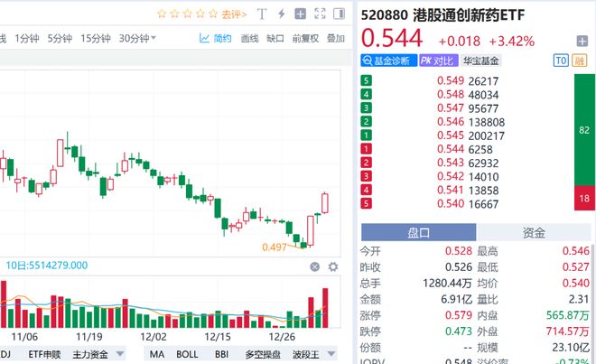Viewport: 596px width, 364px height.
Task: Open volume indicator settings gear
Action: coord(333,266)
